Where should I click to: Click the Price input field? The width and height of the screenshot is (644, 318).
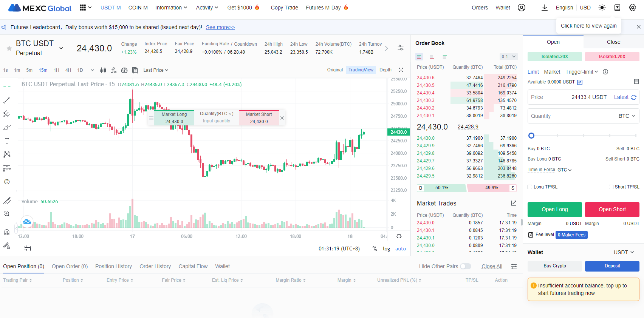point(584,97)
